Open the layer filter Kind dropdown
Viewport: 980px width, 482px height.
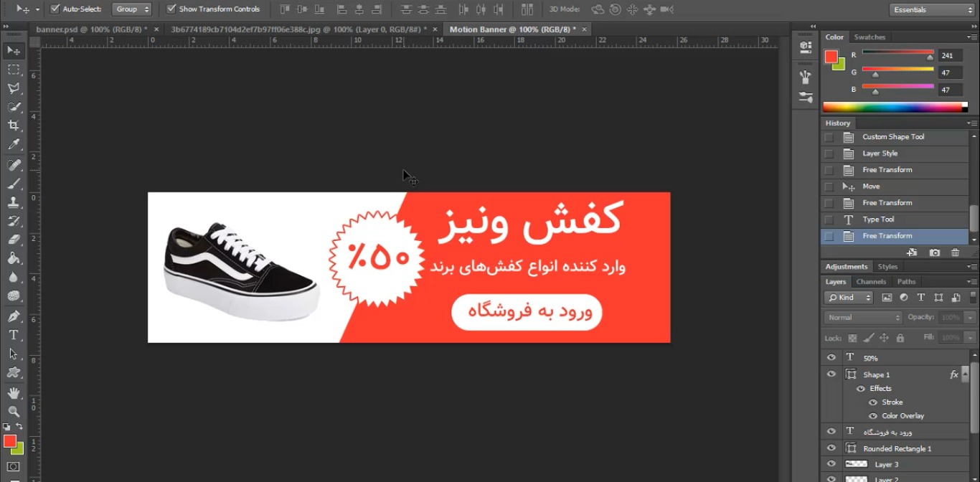click(849, 298)
